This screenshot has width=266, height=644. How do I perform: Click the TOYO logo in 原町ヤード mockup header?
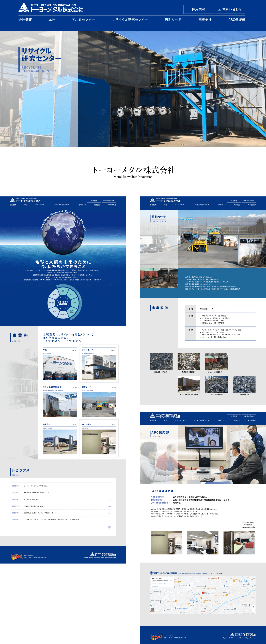tap(165, 200)
